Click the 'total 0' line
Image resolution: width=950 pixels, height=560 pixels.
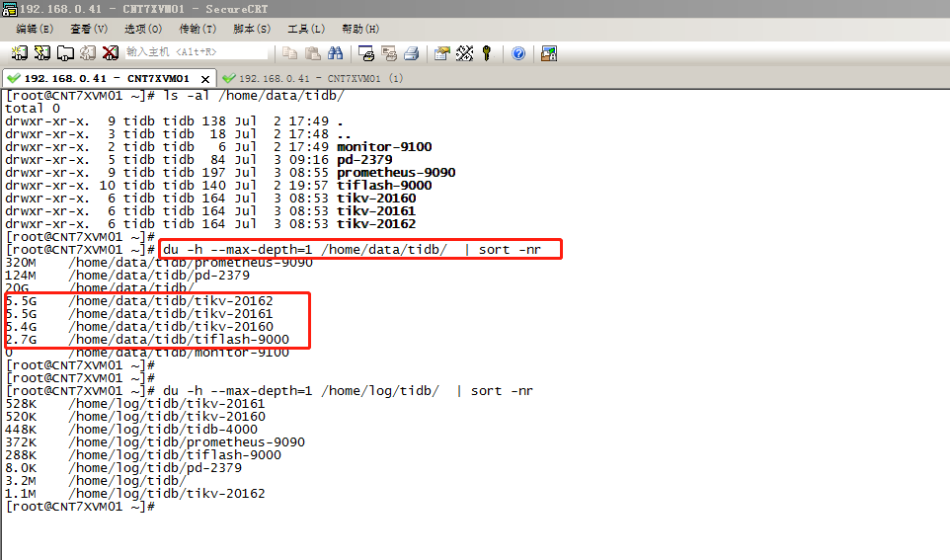click(33, 108)
